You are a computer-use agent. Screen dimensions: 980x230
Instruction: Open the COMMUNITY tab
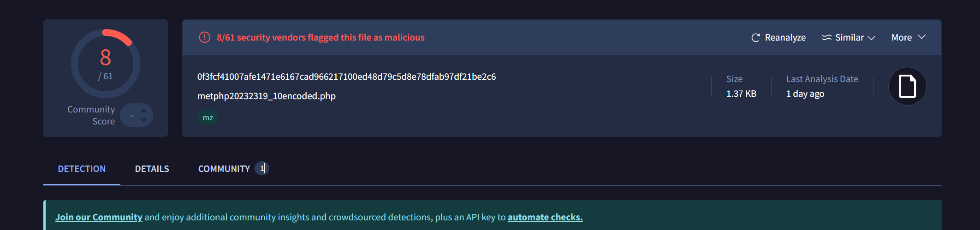click(x=224, y=169)
